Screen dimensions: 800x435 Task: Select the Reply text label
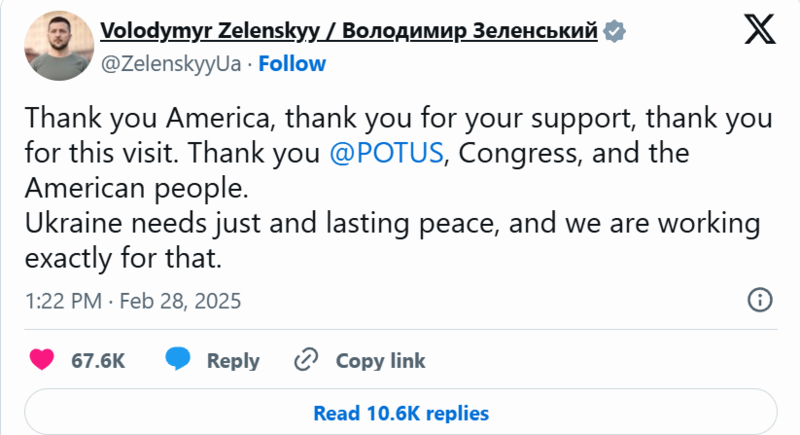[233, 361]
